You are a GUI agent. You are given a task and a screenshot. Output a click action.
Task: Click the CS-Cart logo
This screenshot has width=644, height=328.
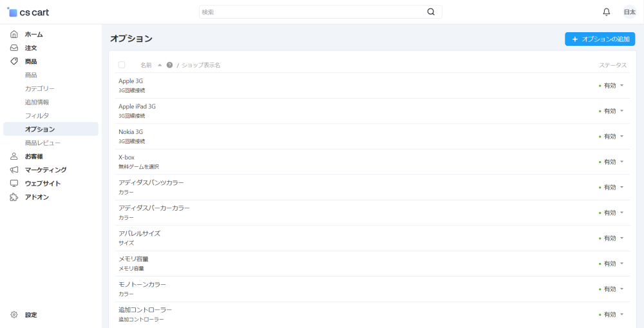pyautogui.click(x=28, y=12)
